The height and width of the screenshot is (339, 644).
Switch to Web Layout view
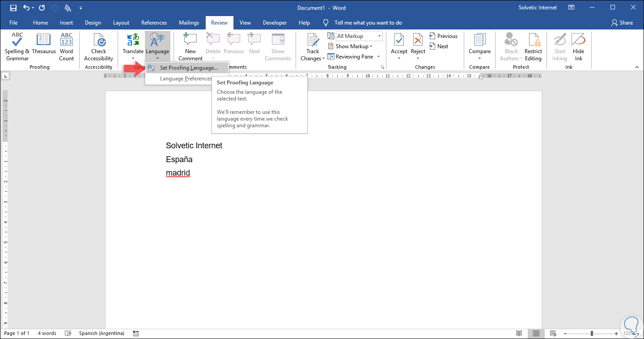point(553,334)
